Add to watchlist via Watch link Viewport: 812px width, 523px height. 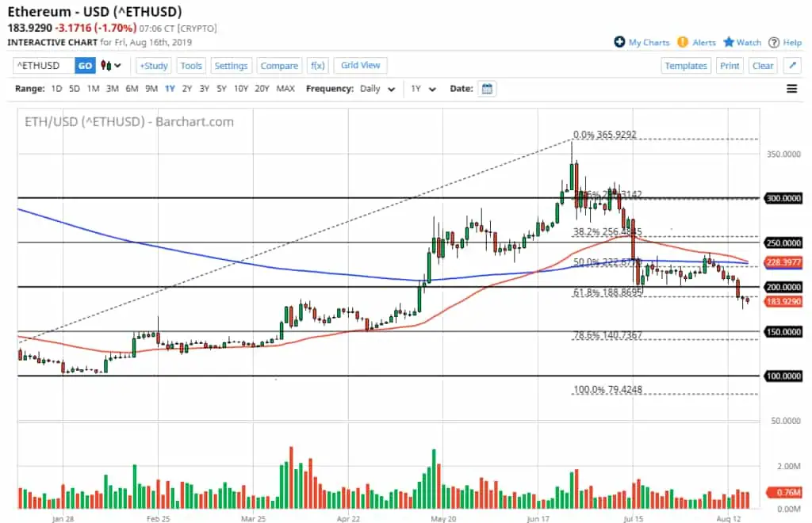point(749,43)
